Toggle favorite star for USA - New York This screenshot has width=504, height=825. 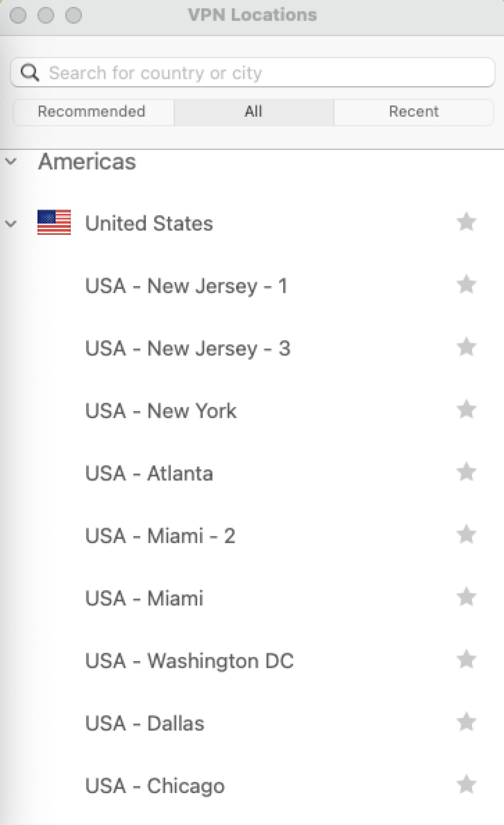(466, 410)
